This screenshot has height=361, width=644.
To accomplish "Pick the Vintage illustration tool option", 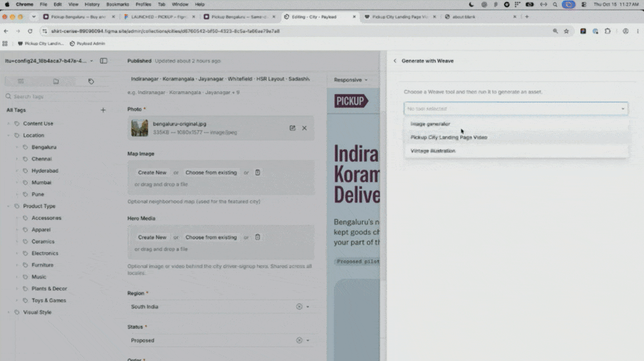I will tap(516, 151).
